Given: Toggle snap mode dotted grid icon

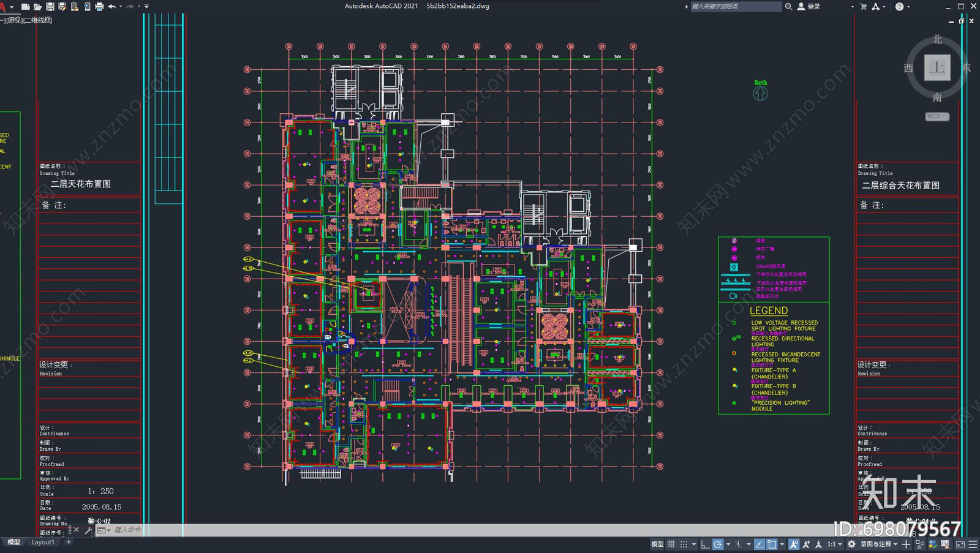Looking at the screenshot, I should point(684,544).
